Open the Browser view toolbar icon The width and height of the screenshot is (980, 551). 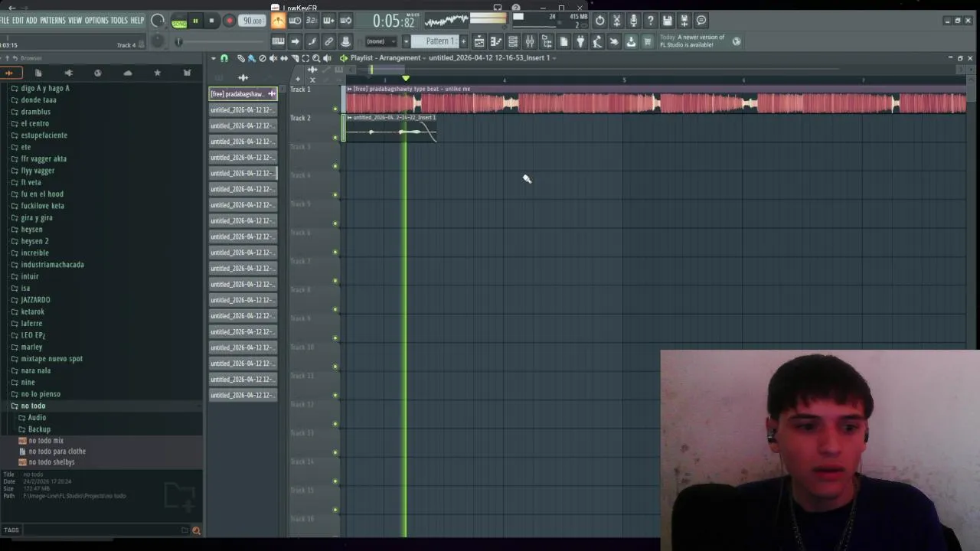[x=547, y=41]
